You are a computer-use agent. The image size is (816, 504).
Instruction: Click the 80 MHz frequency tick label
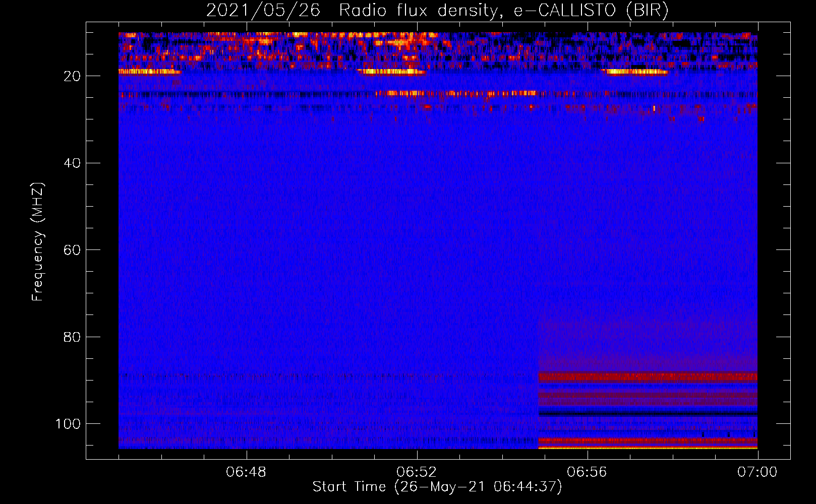click(72, 337)
